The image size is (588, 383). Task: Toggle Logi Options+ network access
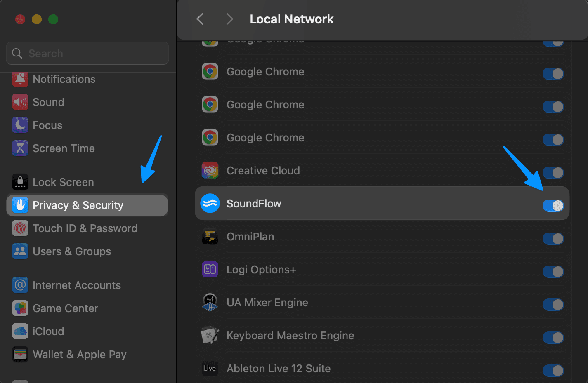(553, 272)
